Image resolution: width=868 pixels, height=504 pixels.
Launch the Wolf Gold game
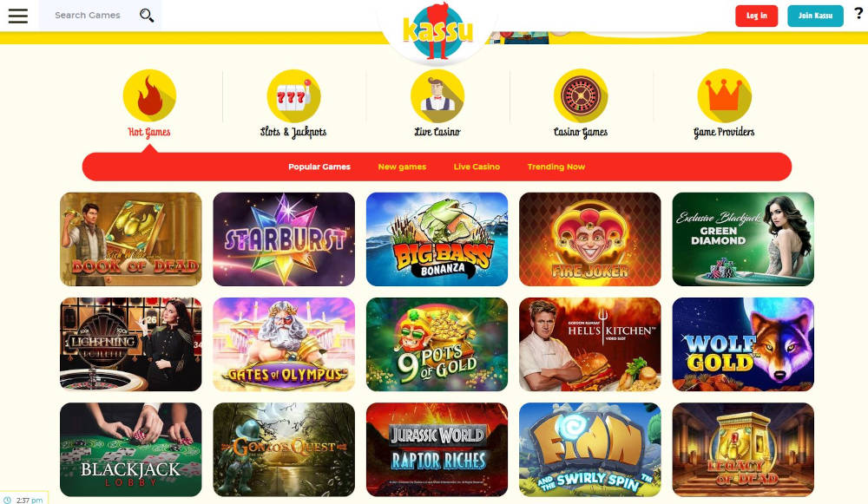[x=743, y=344]
